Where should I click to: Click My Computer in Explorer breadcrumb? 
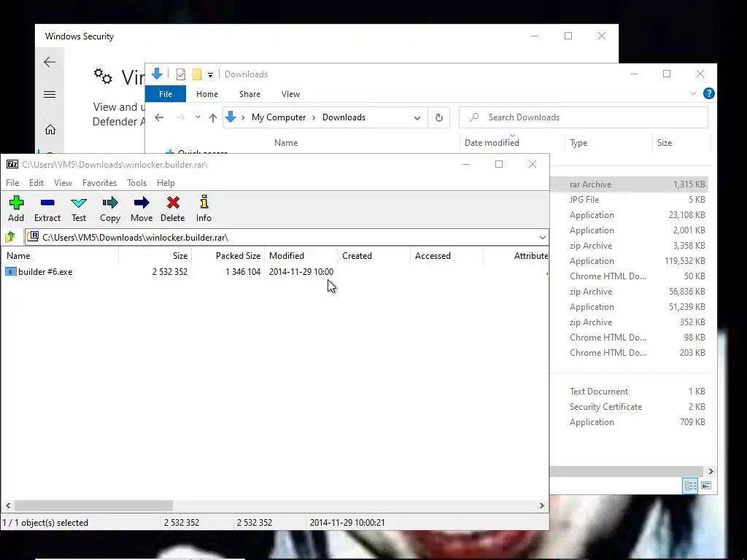point(279,117)
